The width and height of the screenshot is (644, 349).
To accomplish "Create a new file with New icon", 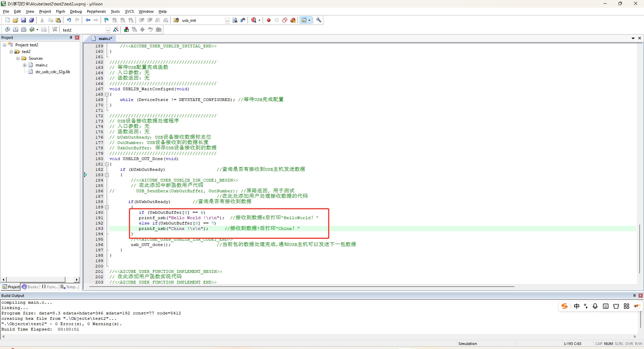I will (7, 20).
